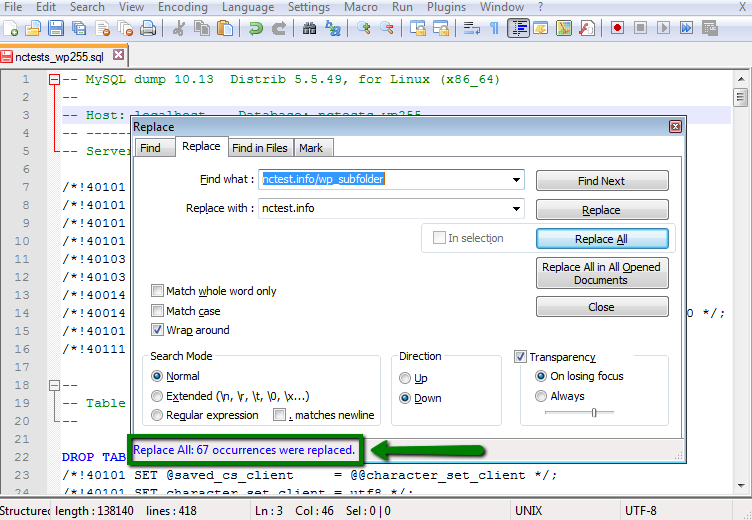Click the Show All Characters pilcrow icon
This screenshot has height=520, width=752.
(494, 28)
